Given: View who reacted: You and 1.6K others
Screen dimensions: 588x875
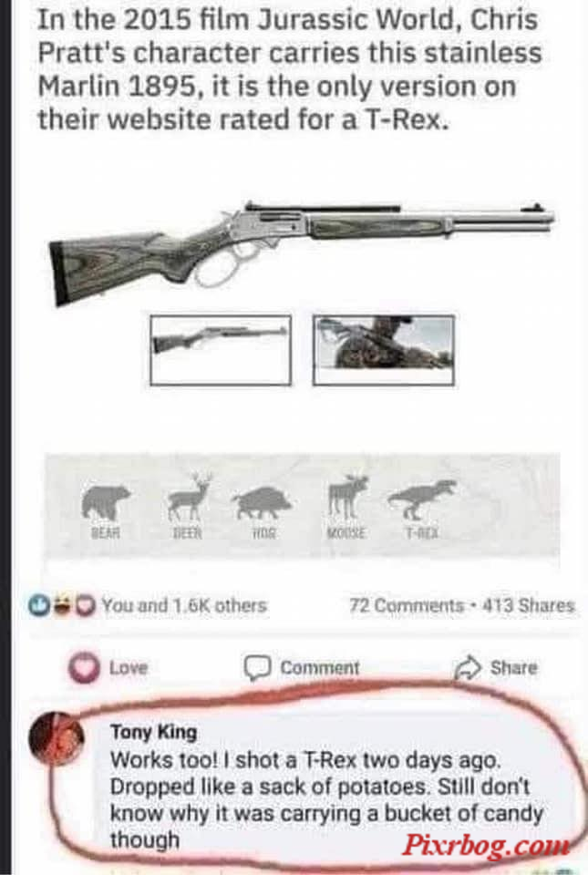Looking at the screenshot, I should click(184, 605).
